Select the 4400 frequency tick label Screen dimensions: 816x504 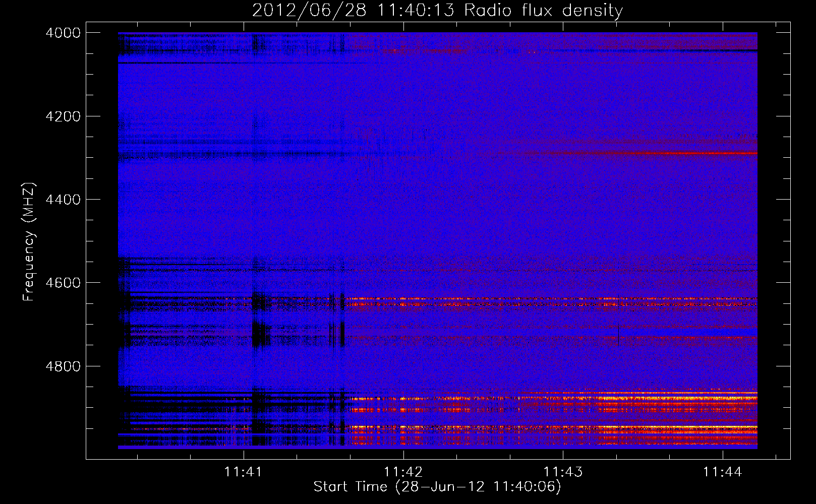click(x=63, y=200)
